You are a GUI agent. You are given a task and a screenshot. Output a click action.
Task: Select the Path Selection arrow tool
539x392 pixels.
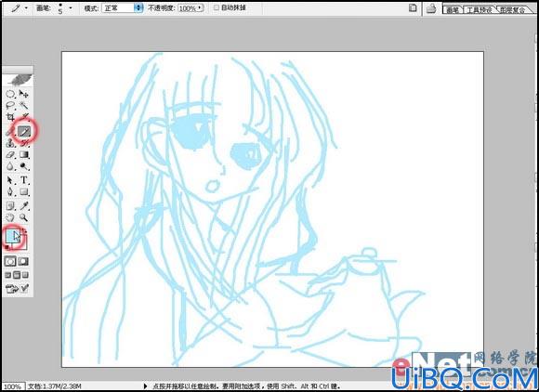10,180
